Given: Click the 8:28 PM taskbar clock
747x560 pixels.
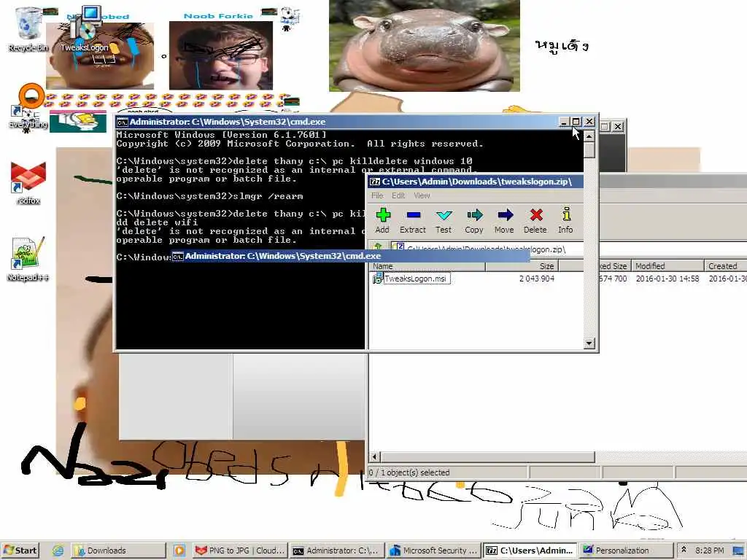Looking at the screenshot, I should [x=709, y=551].
